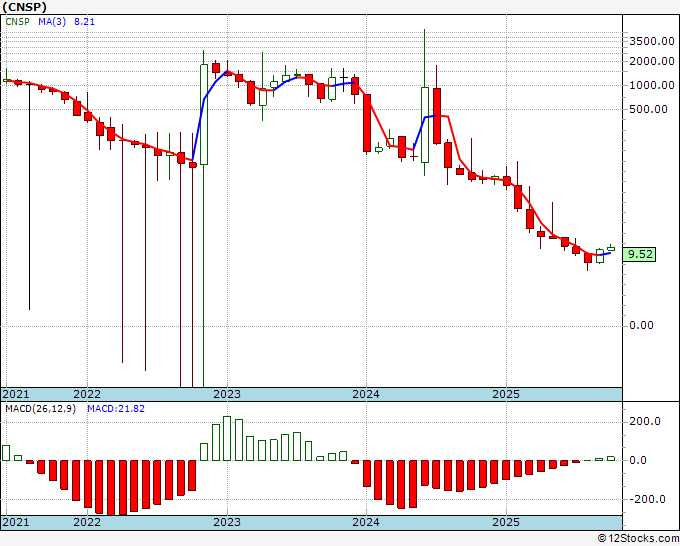The width and height of the screenshot is (680, 546).
Task: Click 2022 on the price chart timeline
Action: pos(87,394)
